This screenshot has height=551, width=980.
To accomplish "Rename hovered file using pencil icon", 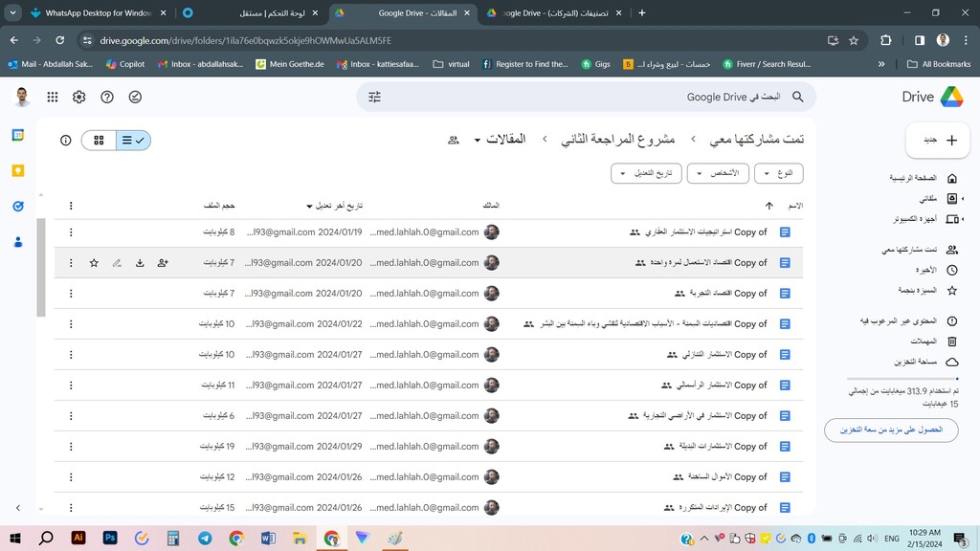I will 117,263.
